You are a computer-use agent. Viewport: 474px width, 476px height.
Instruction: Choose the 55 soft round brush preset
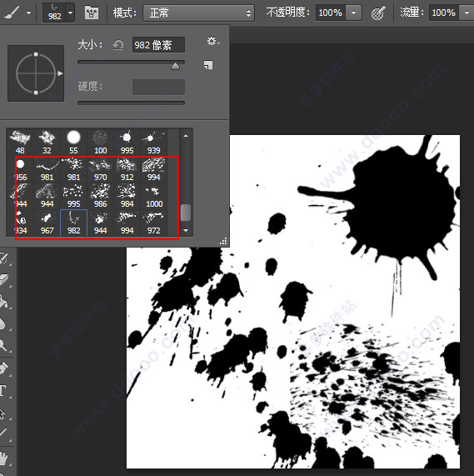73,142
